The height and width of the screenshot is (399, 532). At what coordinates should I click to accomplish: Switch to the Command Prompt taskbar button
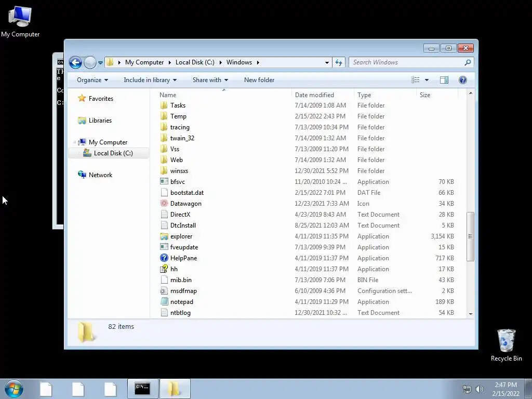142,389
